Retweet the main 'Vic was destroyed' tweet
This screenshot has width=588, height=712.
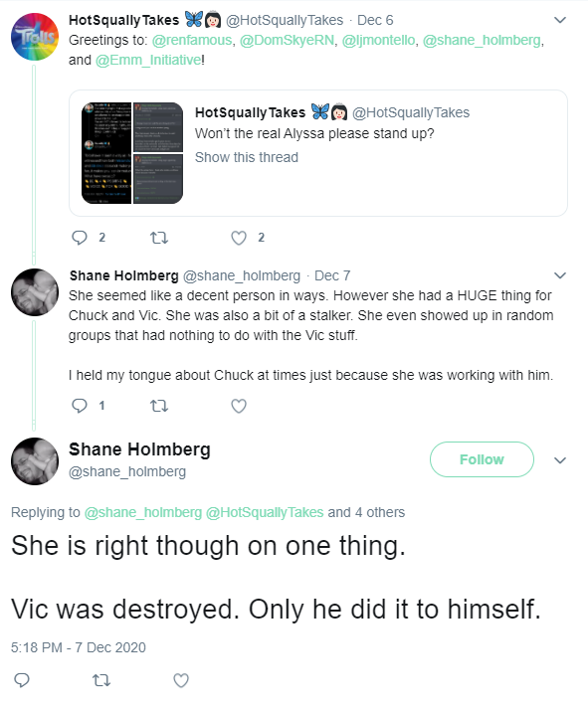tap(101, 680)
